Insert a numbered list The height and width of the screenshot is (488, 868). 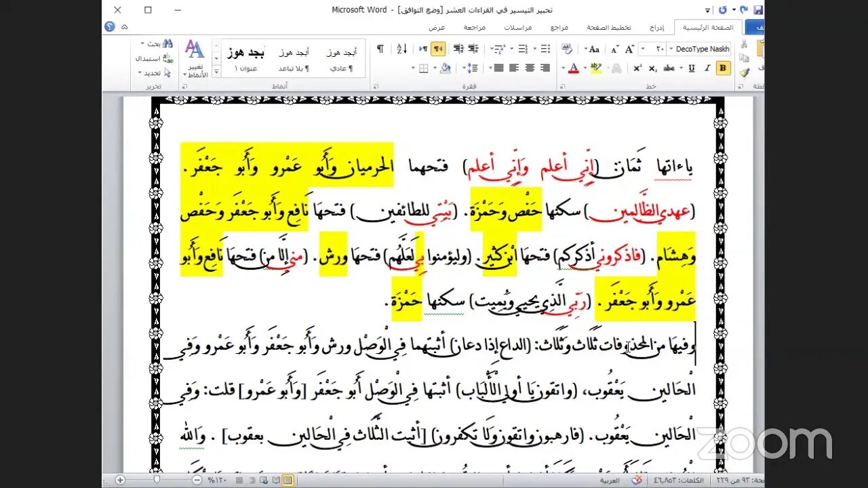522,49
